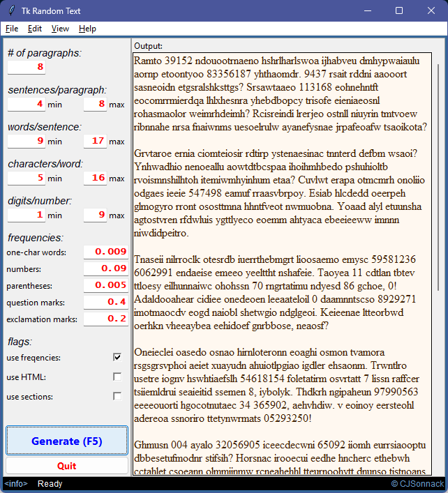Screen dimensions: 448x493
Task: Open the View menu
Action: tap(60, 29)
